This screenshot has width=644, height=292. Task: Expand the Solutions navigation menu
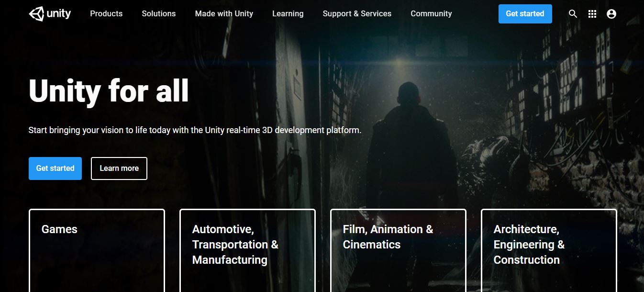tap(159, 14)
